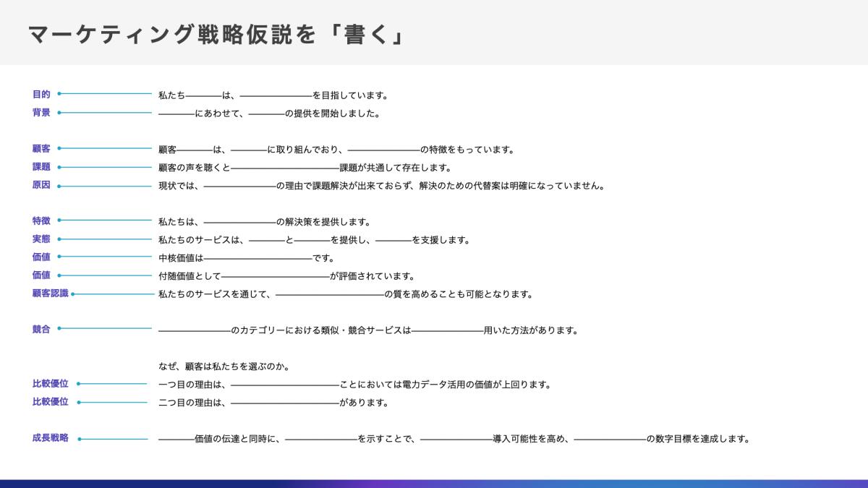Select the 成長戦略 label

pos(50,438)
